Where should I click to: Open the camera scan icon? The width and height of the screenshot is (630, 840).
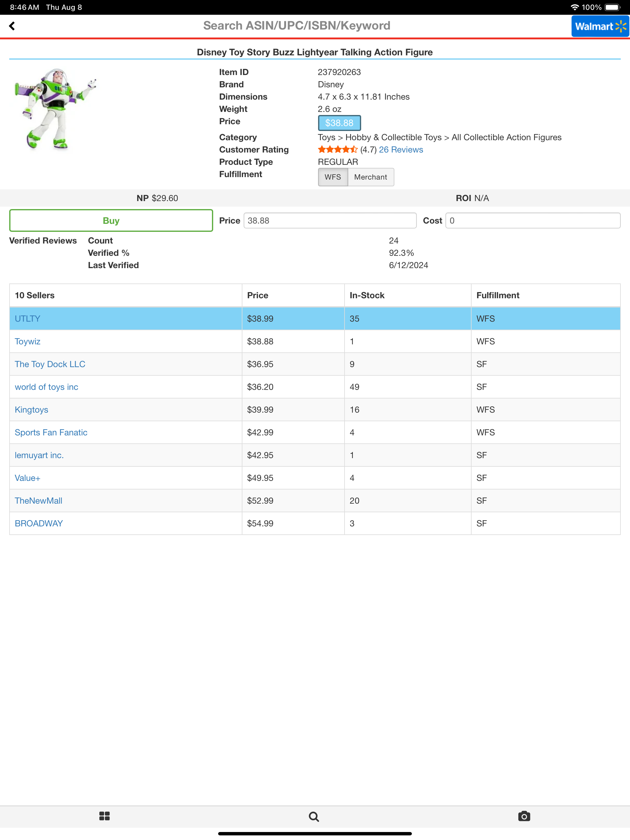pos(524,816)
